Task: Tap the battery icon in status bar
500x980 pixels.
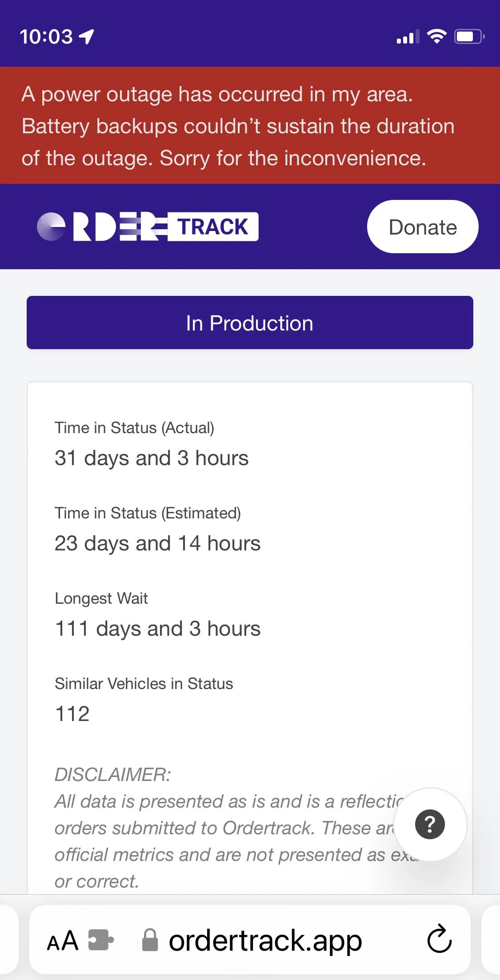Action: pyautogui.click(x=469, y=36)
